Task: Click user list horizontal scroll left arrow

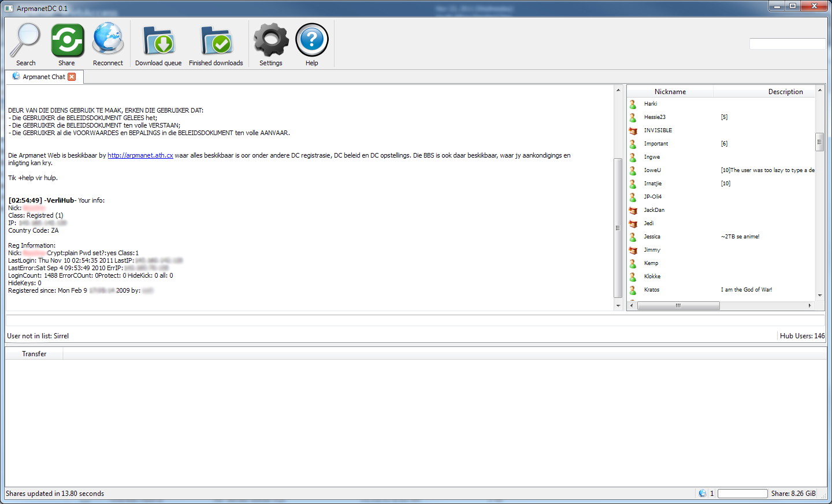Action: tap(632, 305)
